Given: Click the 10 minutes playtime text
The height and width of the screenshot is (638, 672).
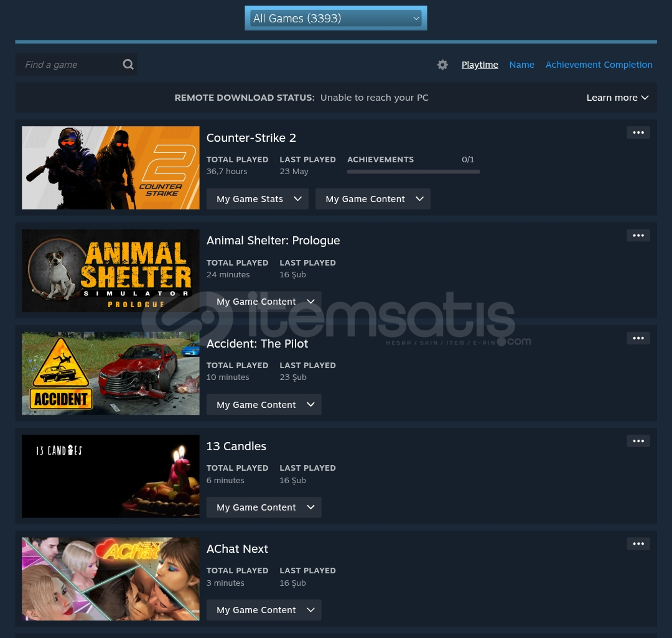Looking at the screenshot, I should point(228,377).
